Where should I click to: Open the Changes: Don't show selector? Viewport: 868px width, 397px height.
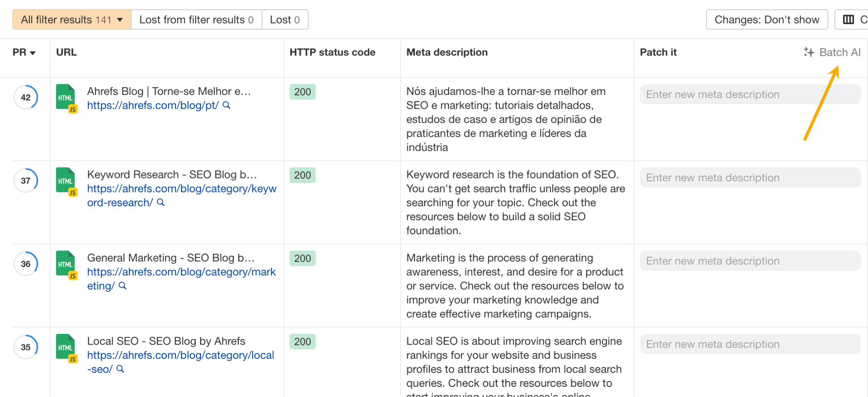pos(767,19)
